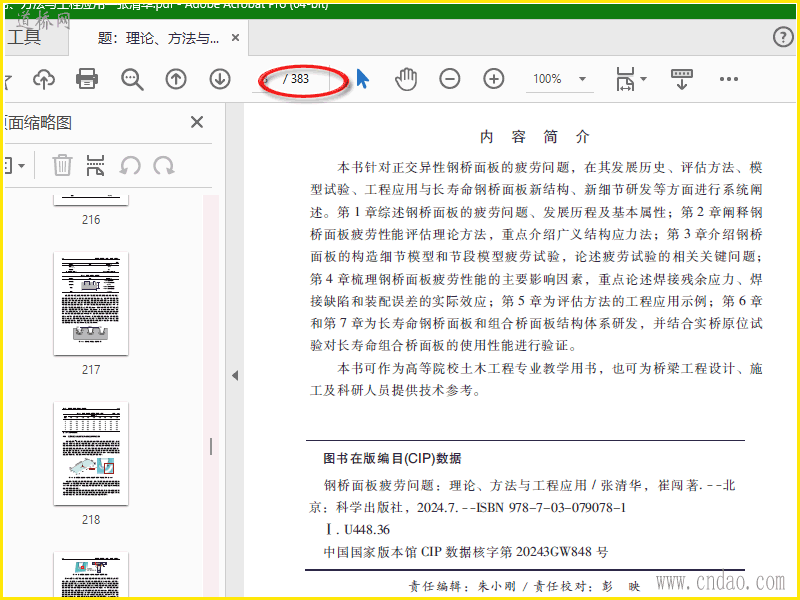800x600 pixels.
Task: Click the total page count / 383
Action: pos(296,79)
